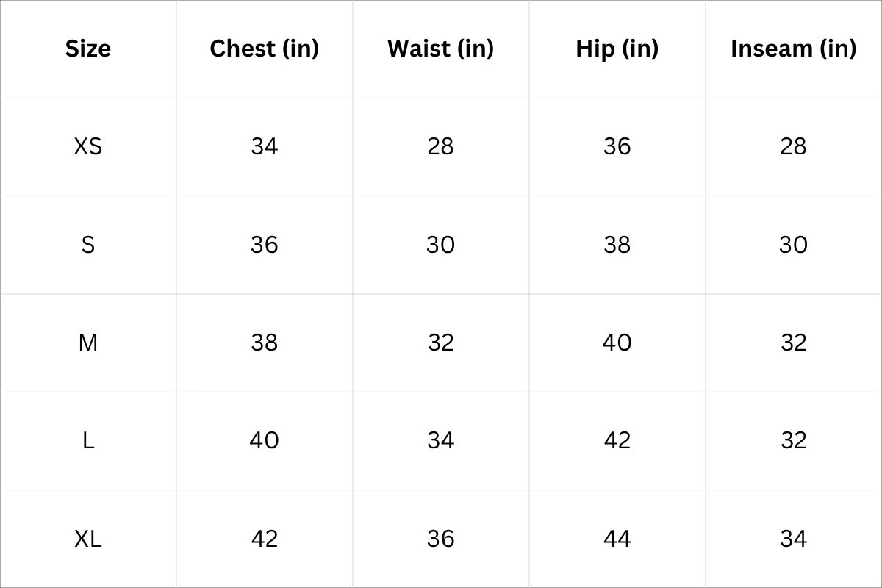Viewport: 882px width, 588px height.
Task: Click the S size row label
Action: pos(88,244)
